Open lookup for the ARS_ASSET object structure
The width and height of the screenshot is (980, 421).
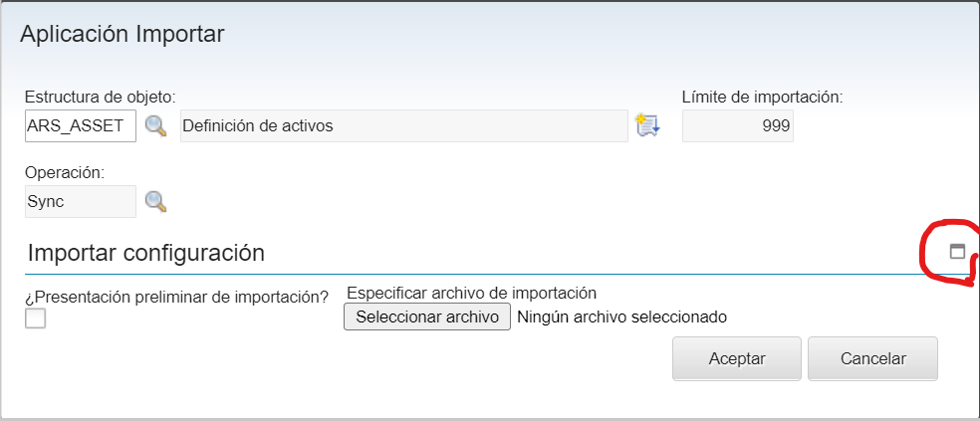(155, 125)
